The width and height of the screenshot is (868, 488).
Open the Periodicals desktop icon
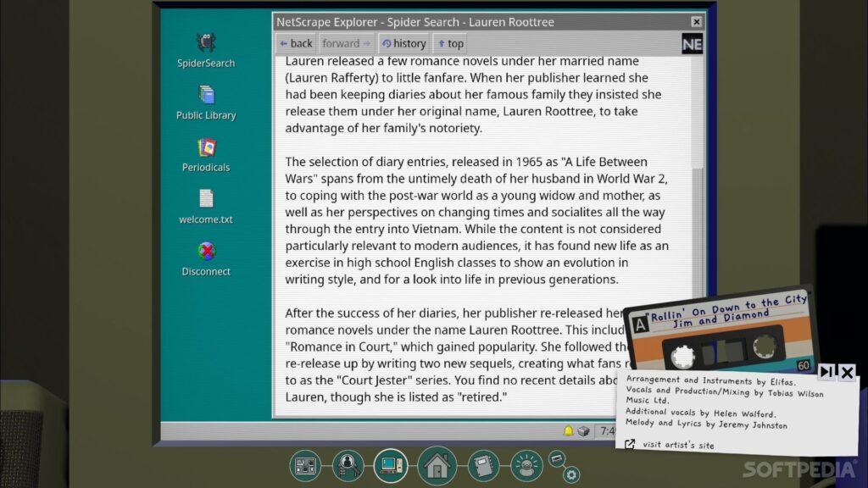(x=206, y=154)
